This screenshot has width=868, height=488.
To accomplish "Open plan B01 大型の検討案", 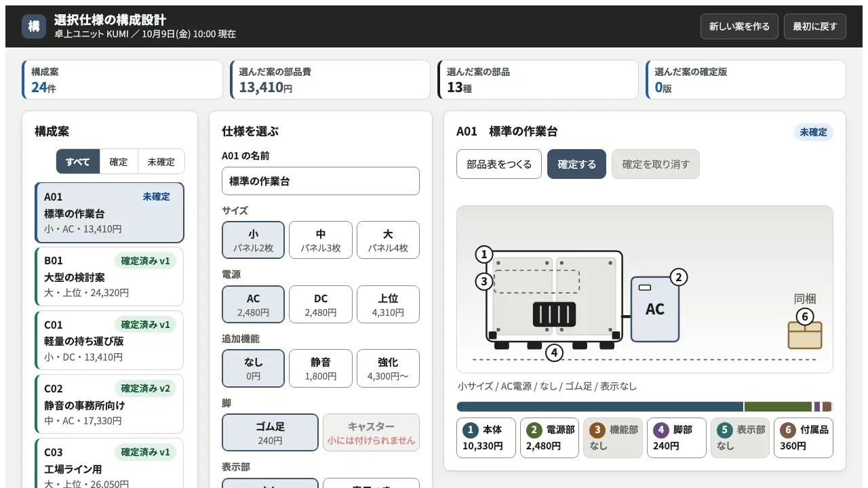I will pos(109,277).
